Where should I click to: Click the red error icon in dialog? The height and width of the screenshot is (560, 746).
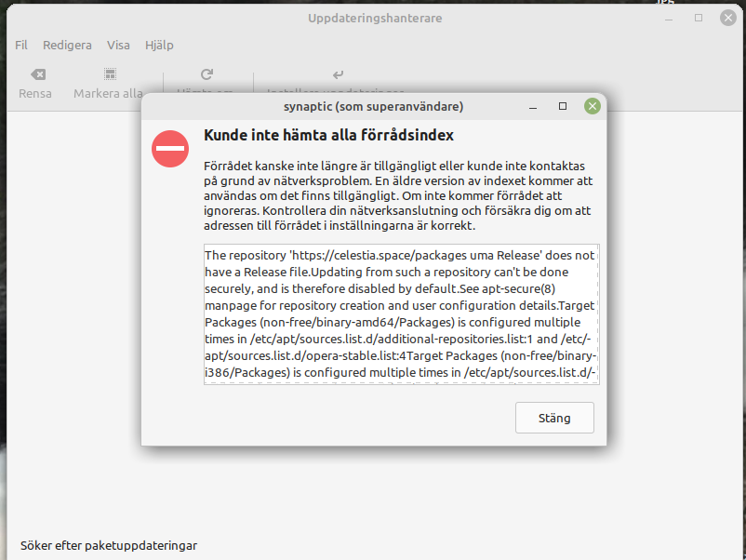coord(170,149)
